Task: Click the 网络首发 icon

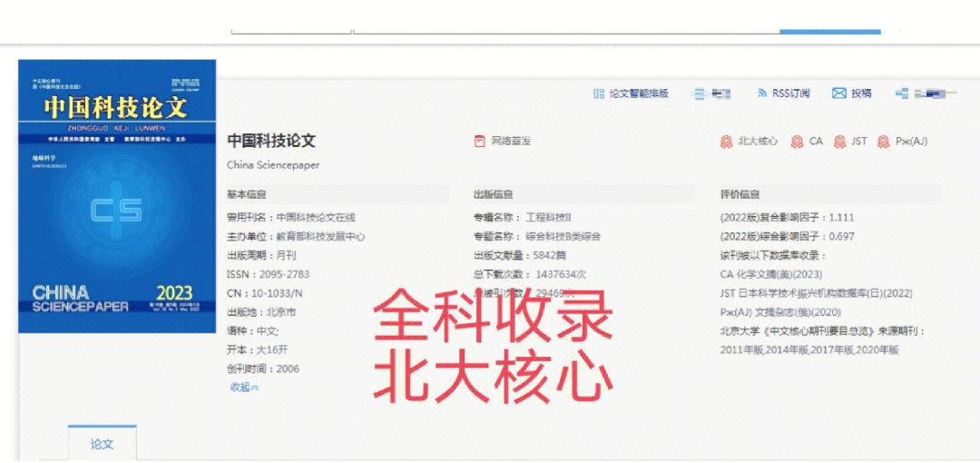Action: click(x=480, y=142)
